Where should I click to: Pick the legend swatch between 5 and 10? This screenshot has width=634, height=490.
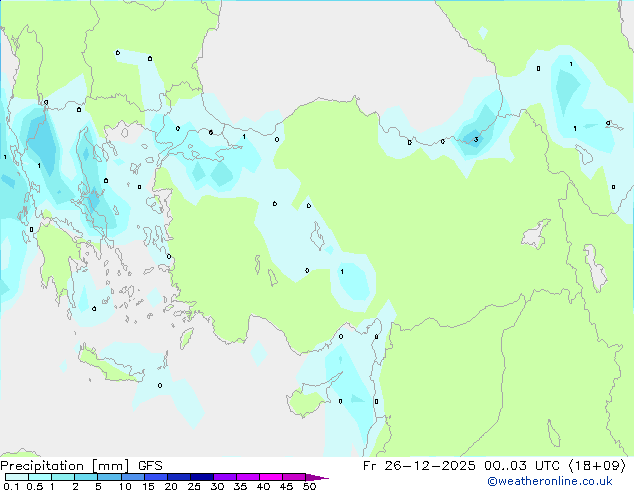109,477
